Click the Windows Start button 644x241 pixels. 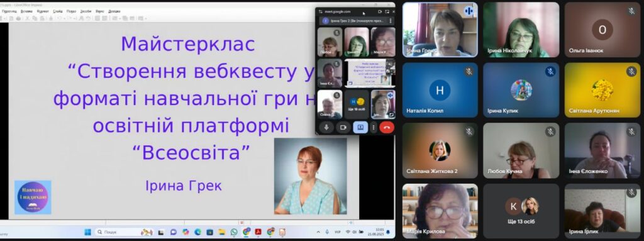(88, 232)
